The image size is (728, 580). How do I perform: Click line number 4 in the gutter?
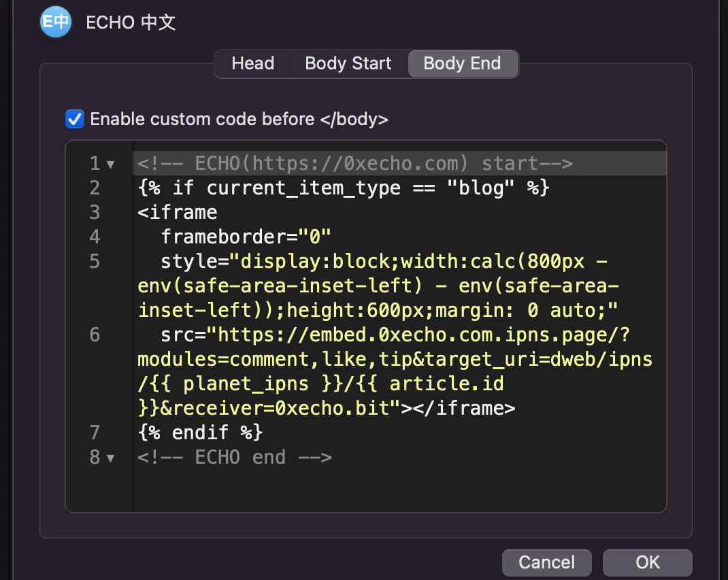coord(95,237)
